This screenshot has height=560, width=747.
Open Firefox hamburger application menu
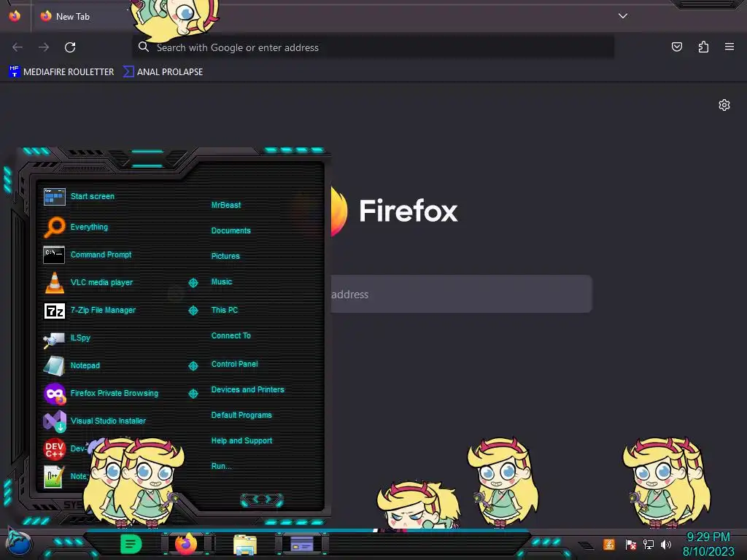point(729,47)
